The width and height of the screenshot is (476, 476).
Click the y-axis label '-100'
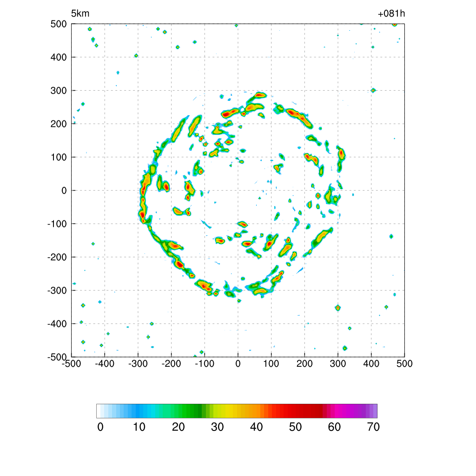pyautogui.click(x=57, y=224)
